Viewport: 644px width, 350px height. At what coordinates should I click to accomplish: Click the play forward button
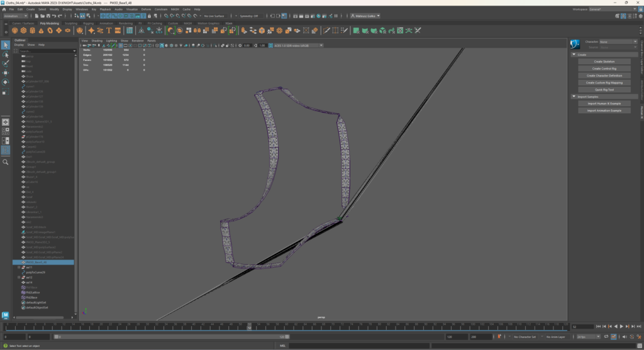(x=622, y=327)
